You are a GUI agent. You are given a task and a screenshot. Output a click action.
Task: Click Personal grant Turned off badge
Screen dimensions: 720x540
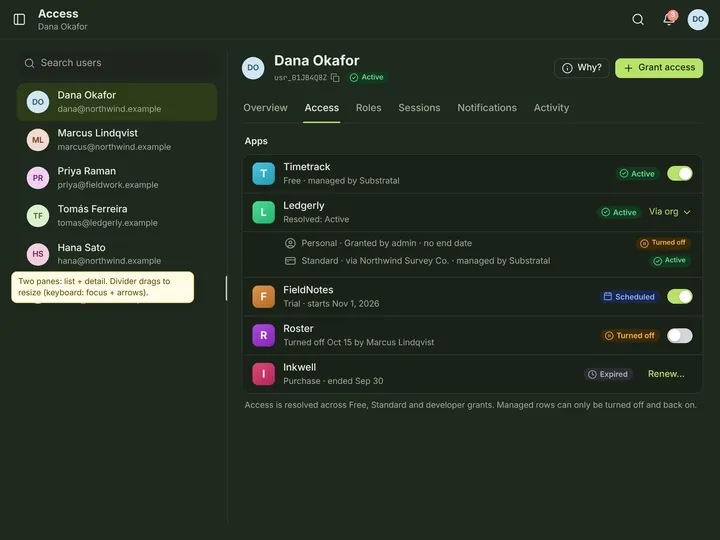(x=664, y=243)
